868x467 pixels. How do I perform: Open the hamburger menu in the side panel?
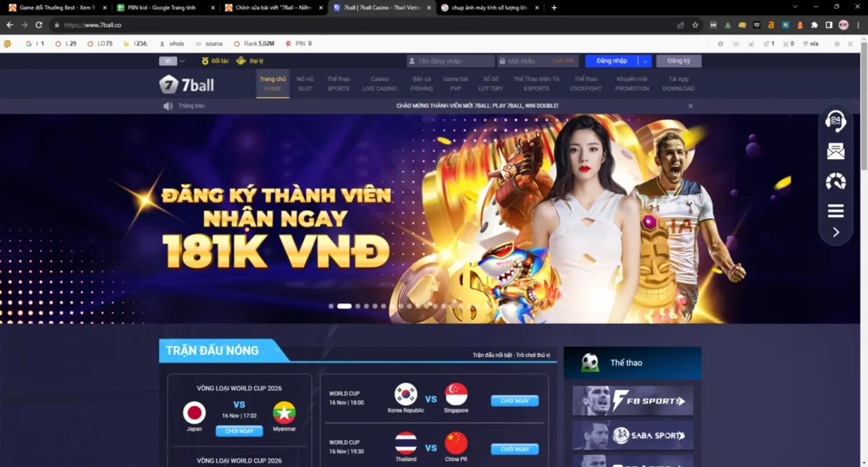tap(835, 211)
